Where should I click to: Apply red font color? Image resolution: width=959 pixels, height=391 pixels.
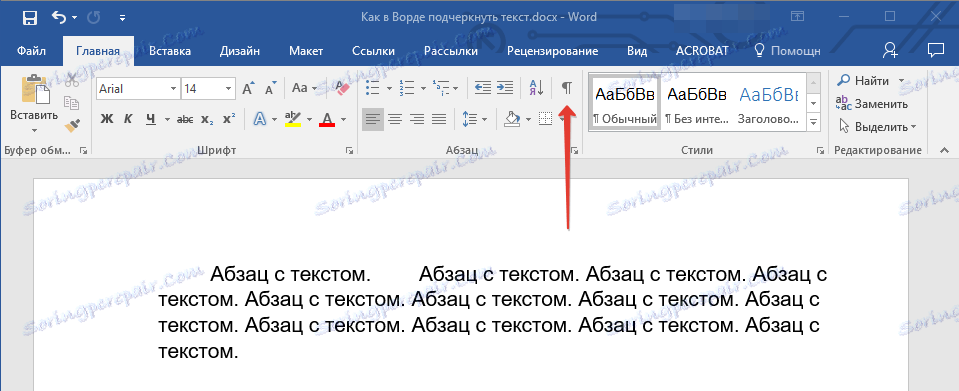tap(327, 119)
